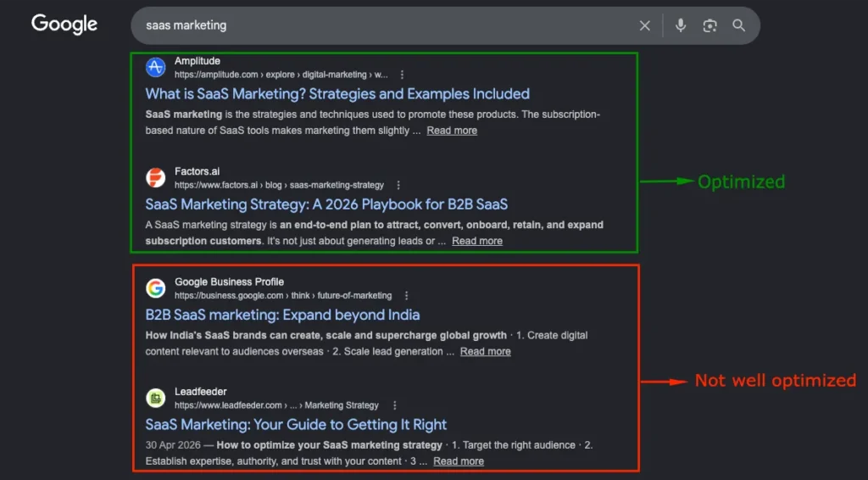Viewport: 868px width, 480px height.
Task: Click the Leadfeeder favicon
Action: click(x=156, y=398)
